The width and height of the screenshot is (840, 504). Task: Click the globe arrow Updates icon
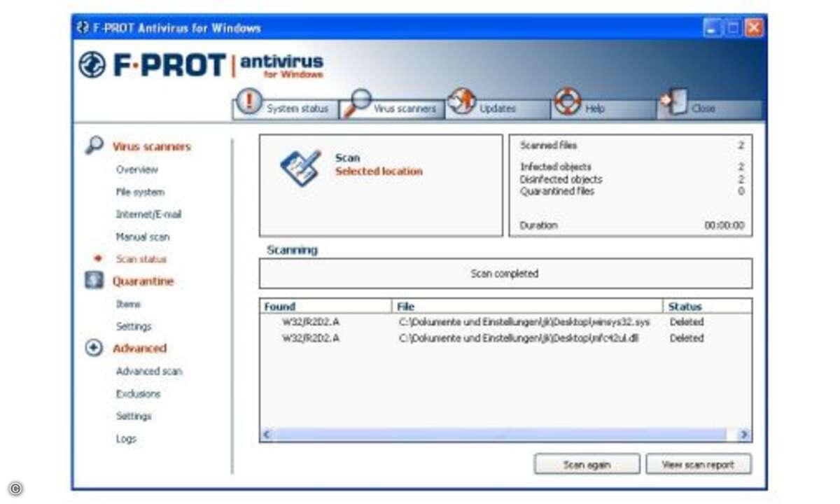click(x=462, y=101)
